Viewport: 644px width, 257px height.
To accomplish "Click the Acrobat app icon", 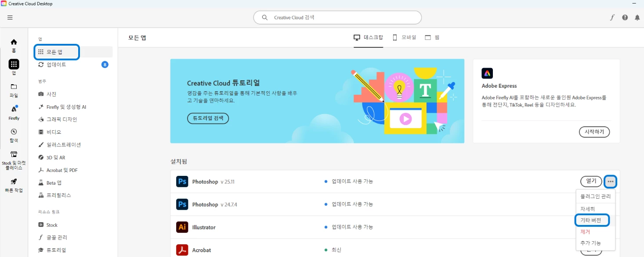I will pos(182,250).
